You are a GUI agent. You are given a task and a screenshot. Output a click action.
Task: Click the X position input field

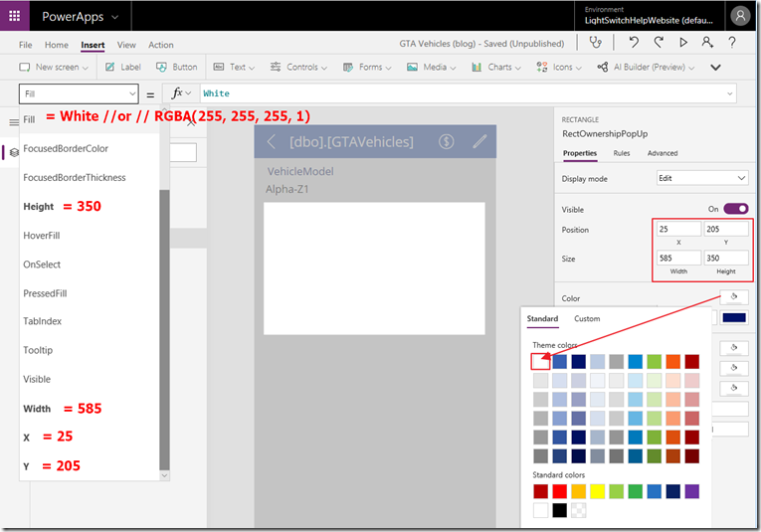(678, 229)
